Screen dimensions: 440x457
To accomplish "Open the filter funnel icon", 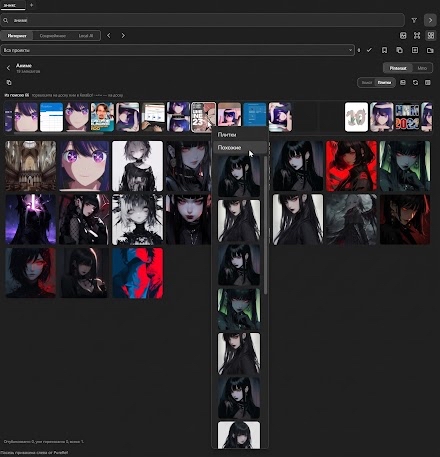I will point(414,20).
